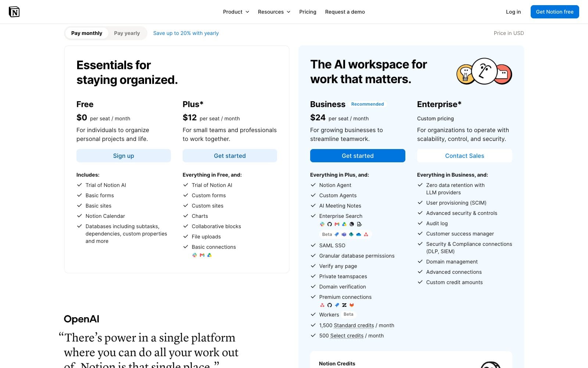Open Request a demo in the nav
The image size is (588, 368).
345,12
